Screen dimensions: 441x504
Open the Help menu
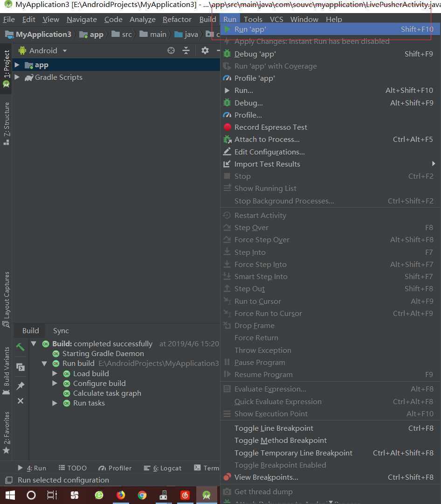(x=334, y=20)
